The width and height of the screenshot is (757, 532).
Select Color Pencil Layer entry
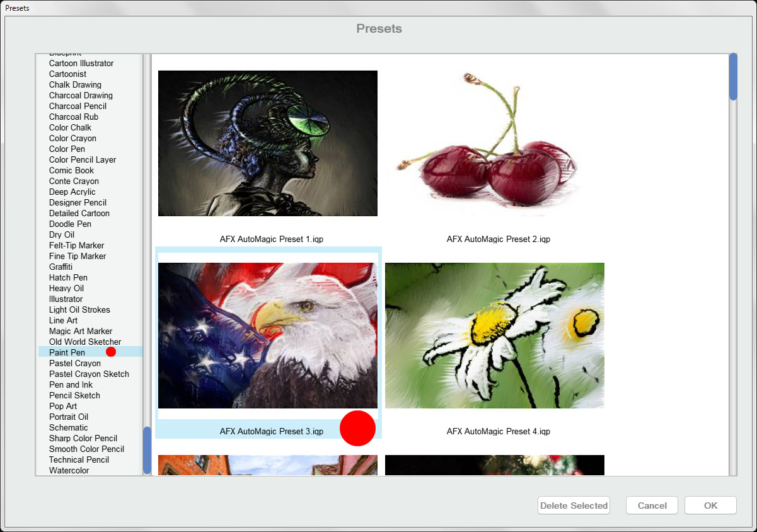click(x=83, y=159)
